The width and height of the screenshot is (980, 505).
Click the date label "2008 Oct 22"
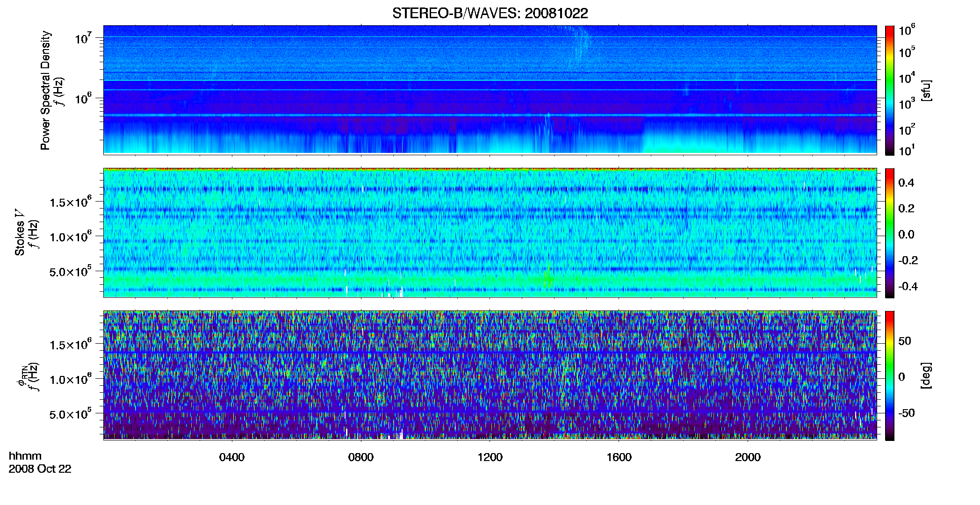pos(40,469)
